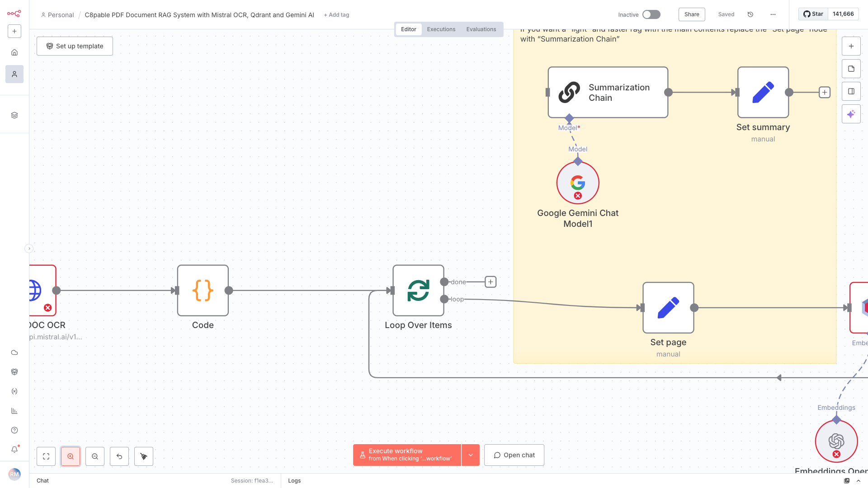The width and height of the screenshot is (868, 488).
Task: Click the GitHub Star button
Action: click(x=813, y=14)
